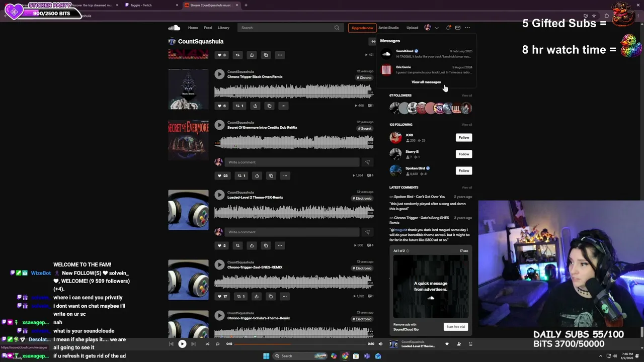Repost the Chrono-Trigger-Zeal-SNES-REMIX track

point(240,296)
